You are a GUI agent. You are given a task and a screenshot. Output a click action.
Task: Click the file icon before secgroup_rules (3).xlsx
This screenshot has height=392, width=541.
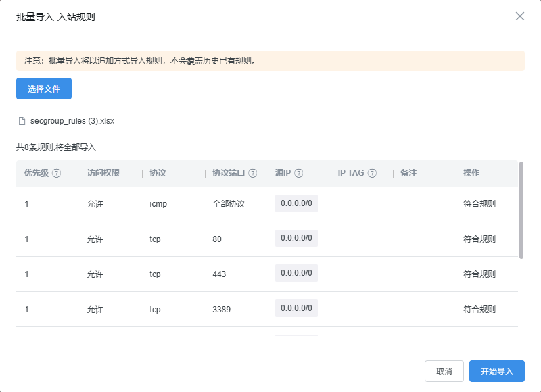22,122
